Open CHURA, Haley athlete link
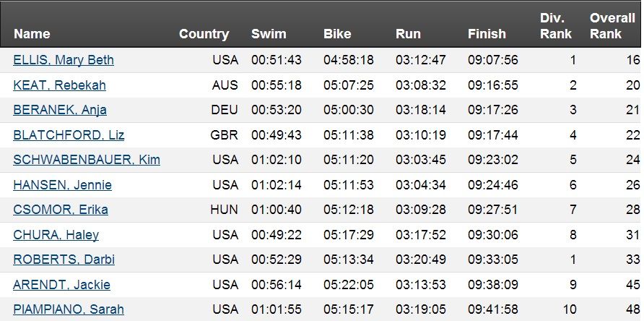This screenshot has height=321, width=644. click(56, 234)
